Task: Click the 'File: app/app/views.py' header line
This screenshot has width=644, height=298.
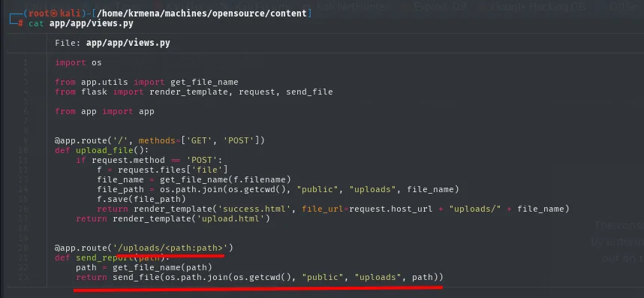Action: (113, 43)
